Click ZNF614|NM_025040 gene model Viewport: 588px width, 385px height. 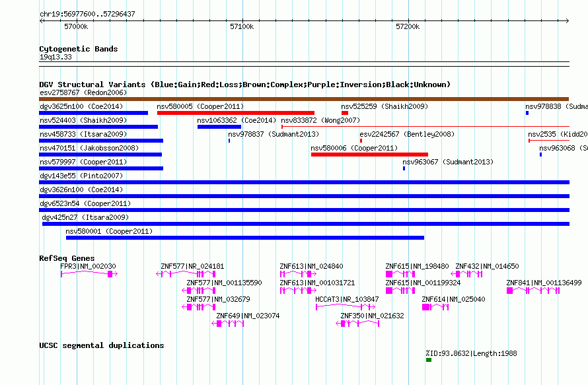435,307
